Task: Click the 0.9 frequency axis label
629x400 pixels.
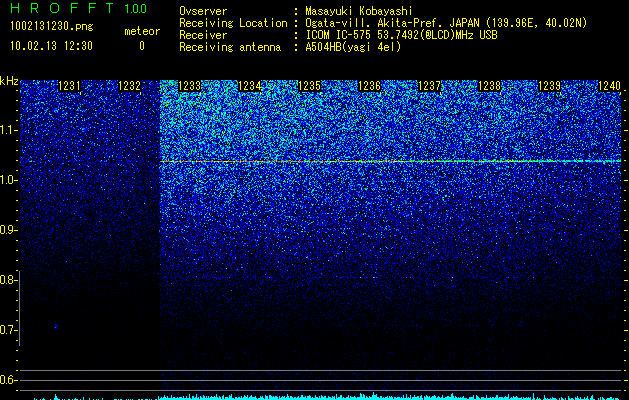Action: coord(8,230)
